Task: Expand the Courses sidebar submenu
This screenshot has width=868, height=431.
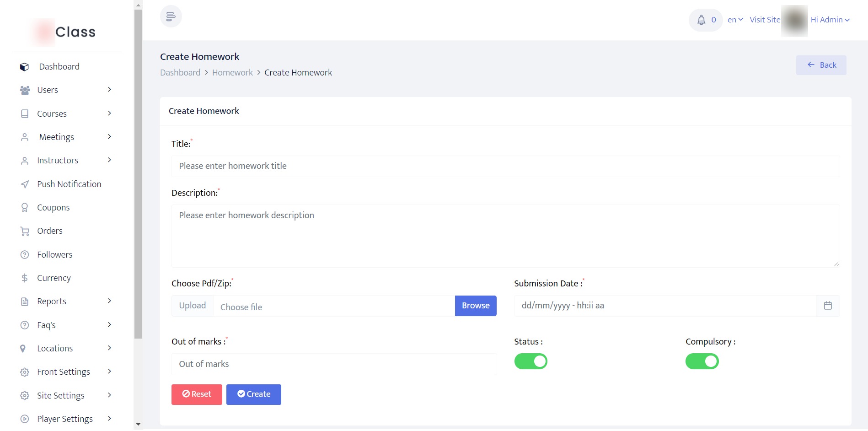Action: 109,113
